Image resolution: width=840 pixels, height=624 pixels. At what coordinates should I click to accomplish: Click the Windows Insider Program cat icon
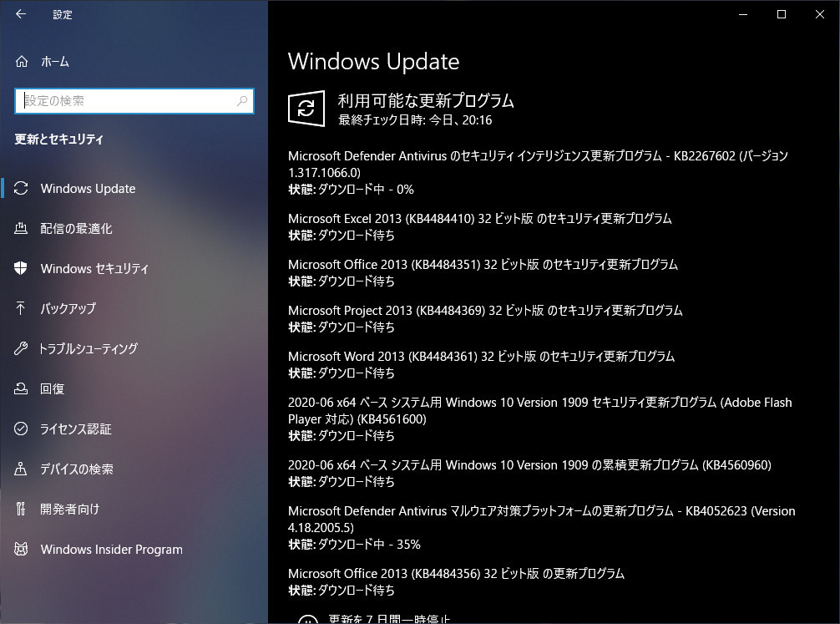21,549
